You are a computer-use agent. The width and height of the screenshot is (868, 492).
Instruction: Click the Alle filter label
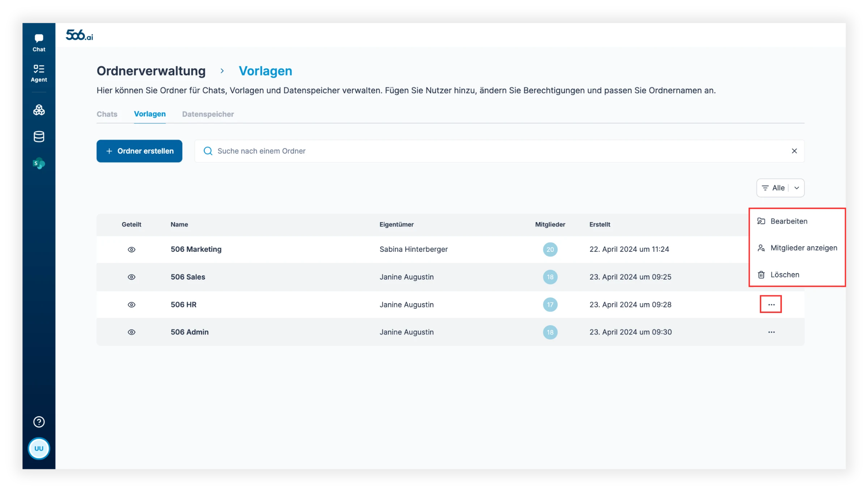[x=778, y=188]
